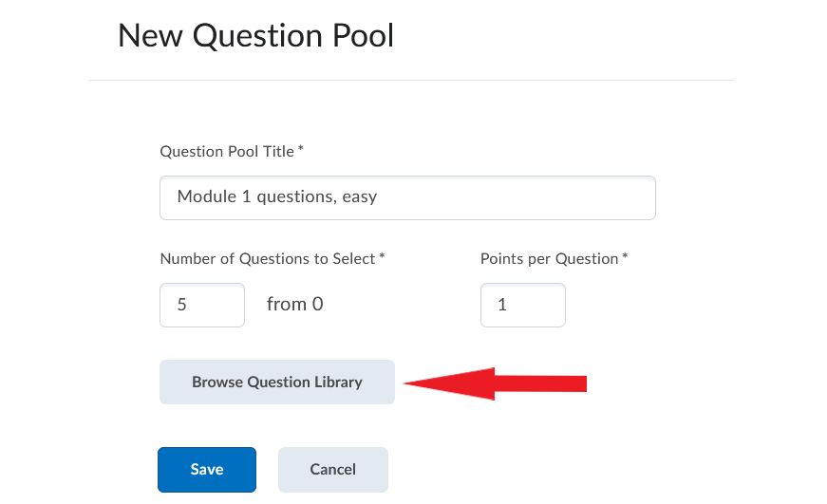Click the 'New Question Pool' heading
The width and height of the screenshot is (827, 504).
click(x=255, y=36)
